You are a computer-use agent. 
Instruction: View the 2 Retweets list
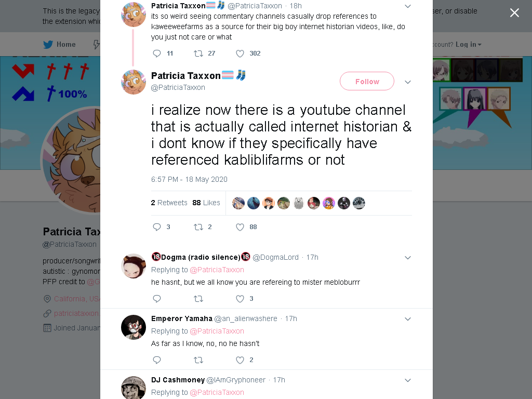(169, 203)
